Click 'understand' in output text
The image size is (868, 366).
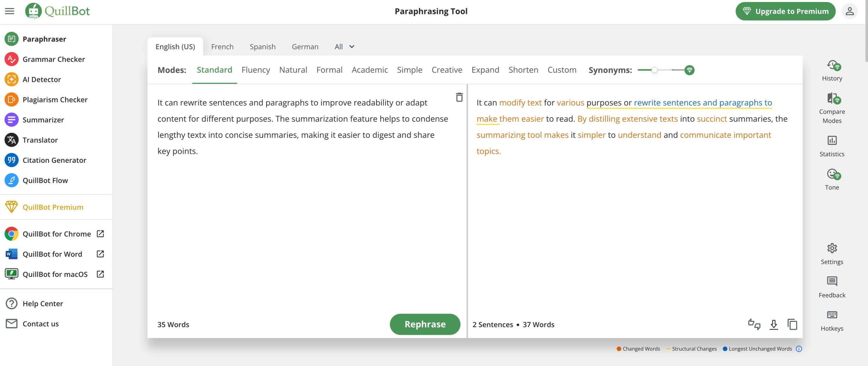[x=639, y=135]
